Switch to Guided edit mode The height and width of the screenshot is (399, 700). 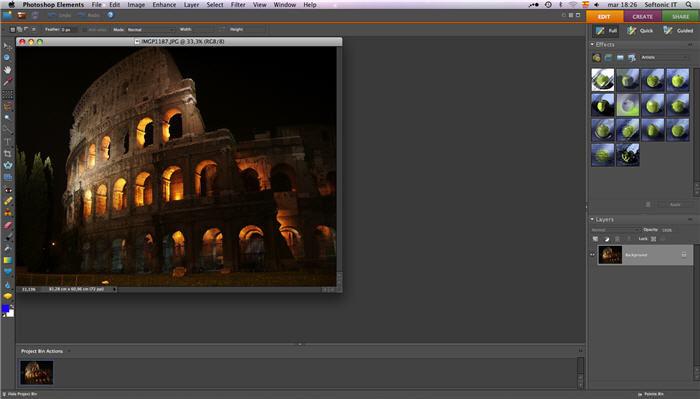(678, 30)
